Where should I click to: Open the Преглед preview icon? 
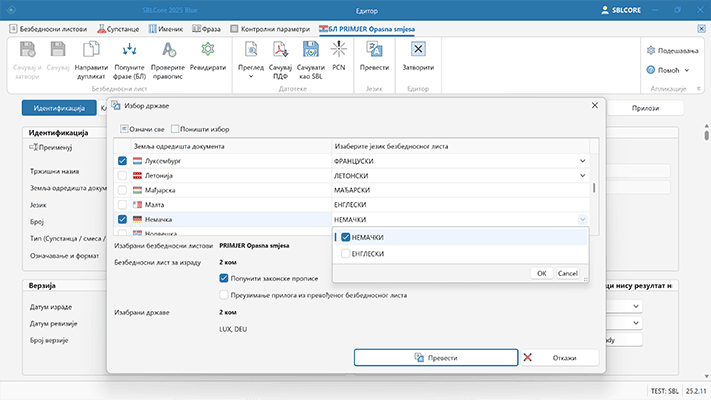(251, 49)
